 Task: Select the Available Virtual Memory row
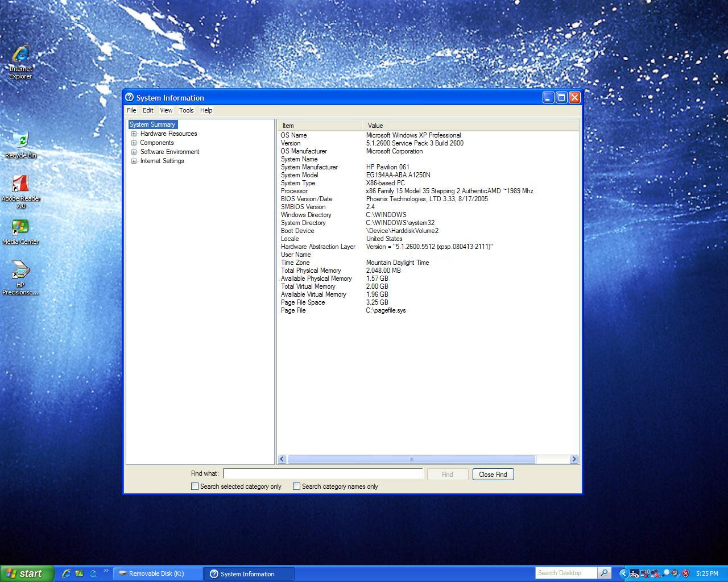pos(428,294)
